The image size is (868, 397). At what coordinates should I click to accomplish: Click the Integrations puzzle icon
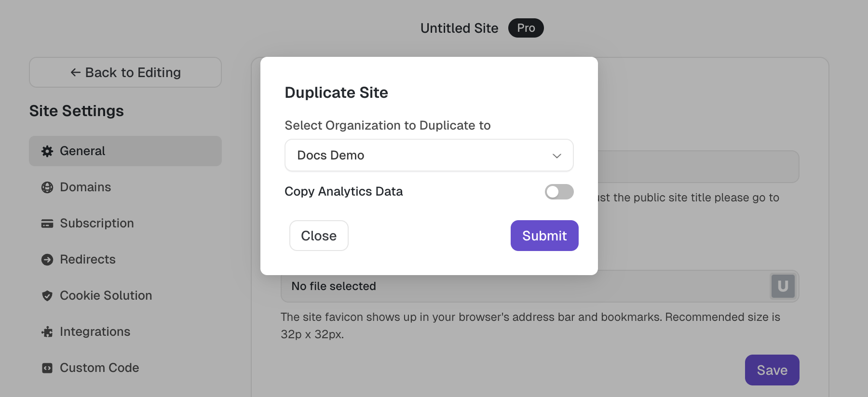[47, 332]
